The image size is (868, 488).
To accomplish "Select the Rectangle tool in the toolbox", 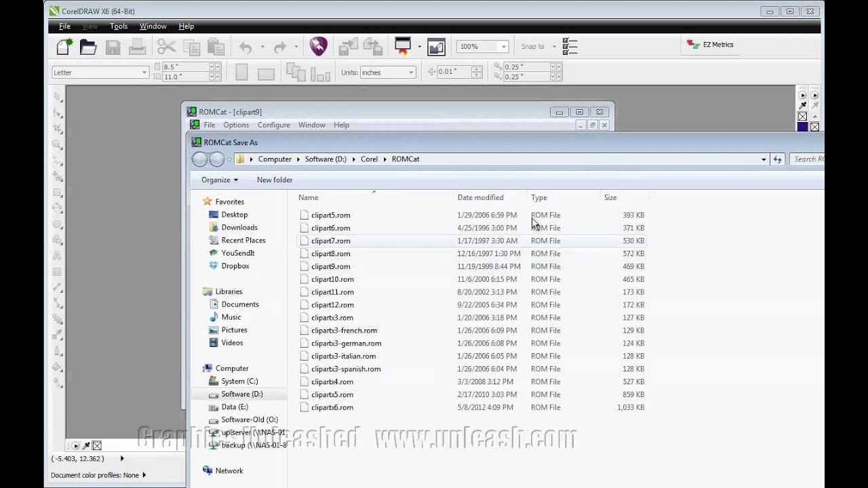I will coord(58,192).
